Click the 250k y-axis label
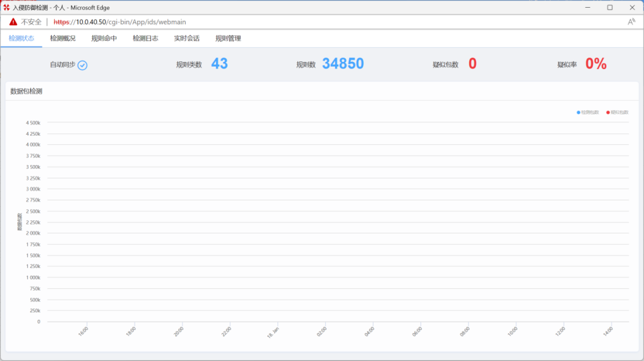This screenshot has width=644, height=361. click(x=35, y=310)
